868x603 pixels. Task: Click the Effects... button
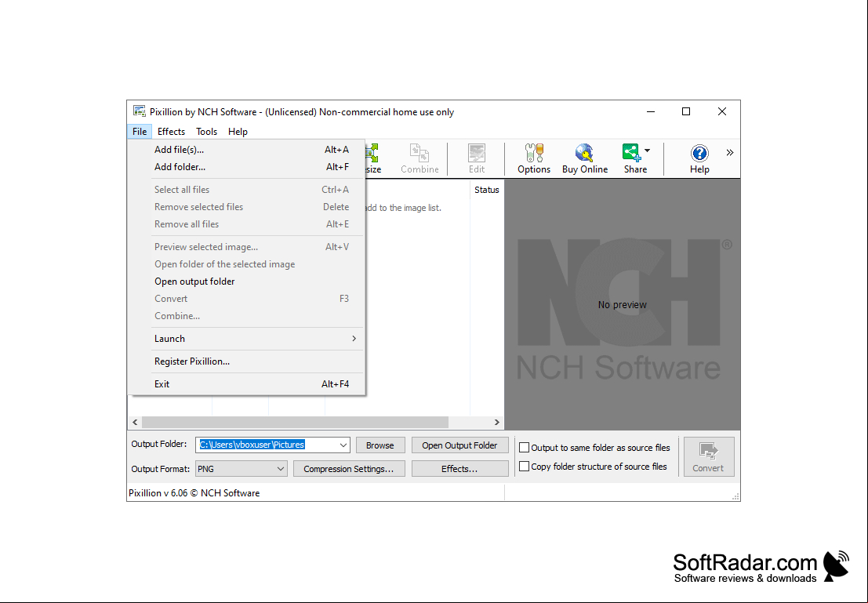459,469
